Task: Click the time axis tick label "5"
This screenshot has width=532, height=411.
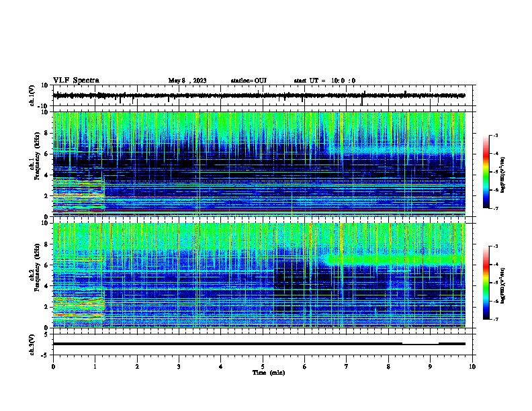Action: (263, 367)
